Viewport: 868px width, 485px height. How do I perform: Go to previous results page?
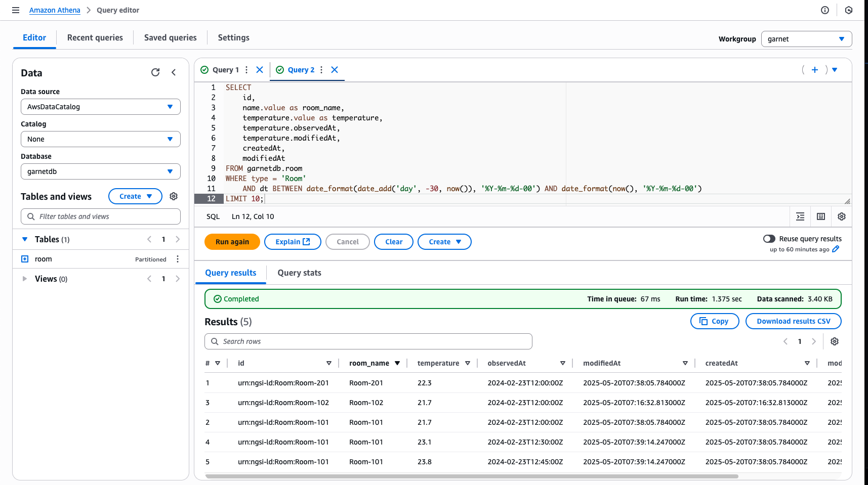coord(786,341)
